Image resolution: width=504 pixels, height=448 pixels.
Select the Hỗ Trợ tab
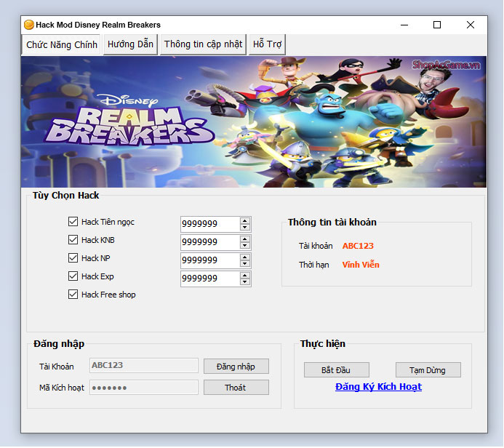click(x=267, y=44)
